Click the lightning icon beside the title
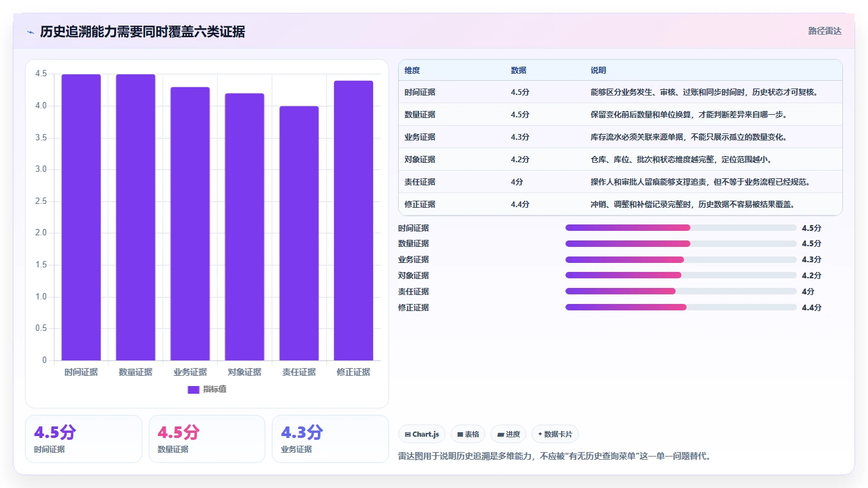This screenshot has height=488, width=868. click(x=30, y=32)
